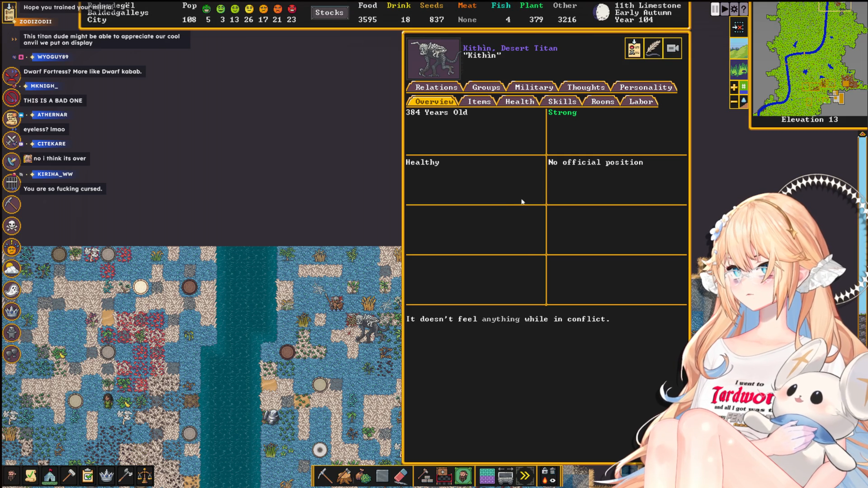Select the eraser designation tool
This screenshot has width=868, height=488.
pyautogui.click(x=401, y=476)
